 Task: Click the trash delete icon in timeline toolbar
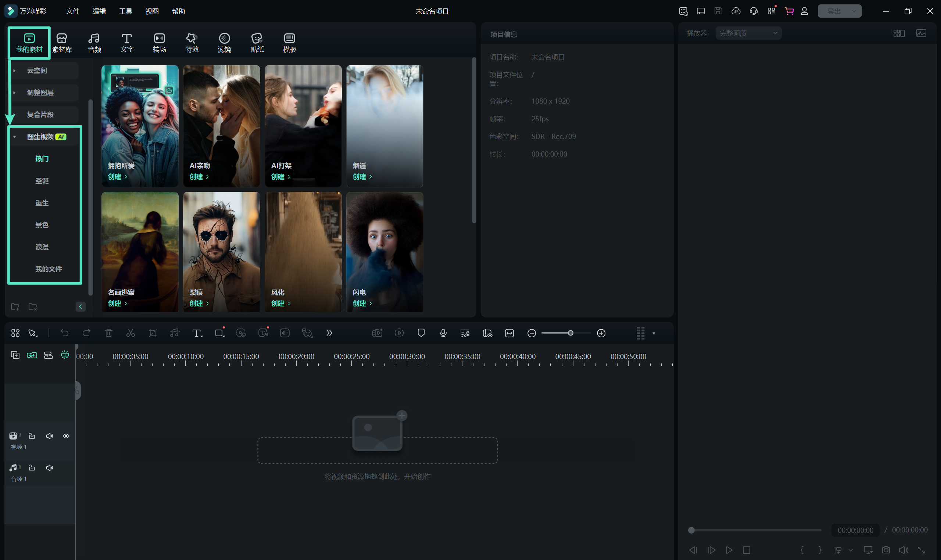pyautogui.click(x=109, y=333)
